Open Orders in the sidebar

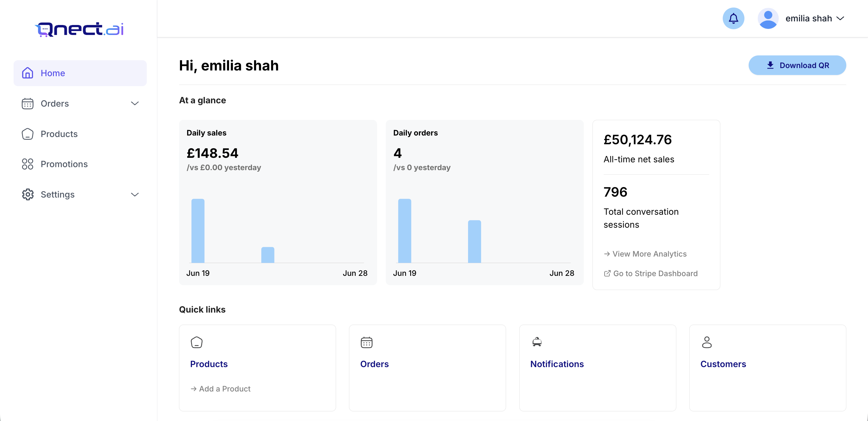pos(80,103)
